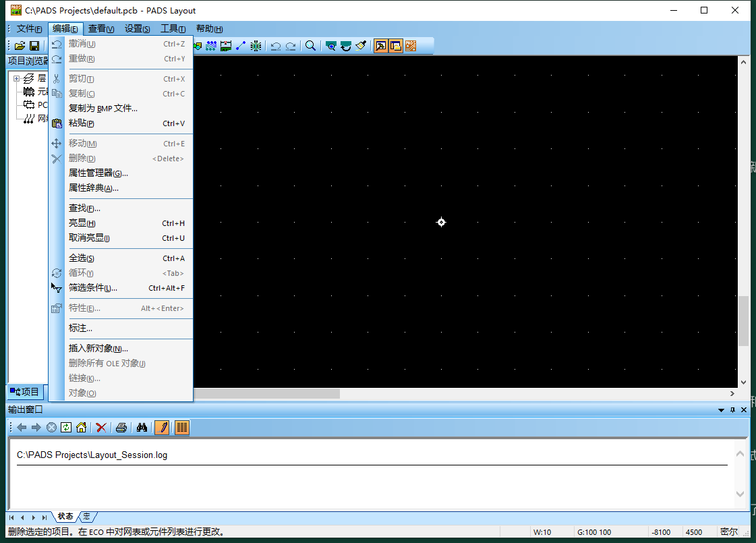Click the green refresh icon in the output toolbar
The image size is (756, 543).
click(x=66, y=427)
